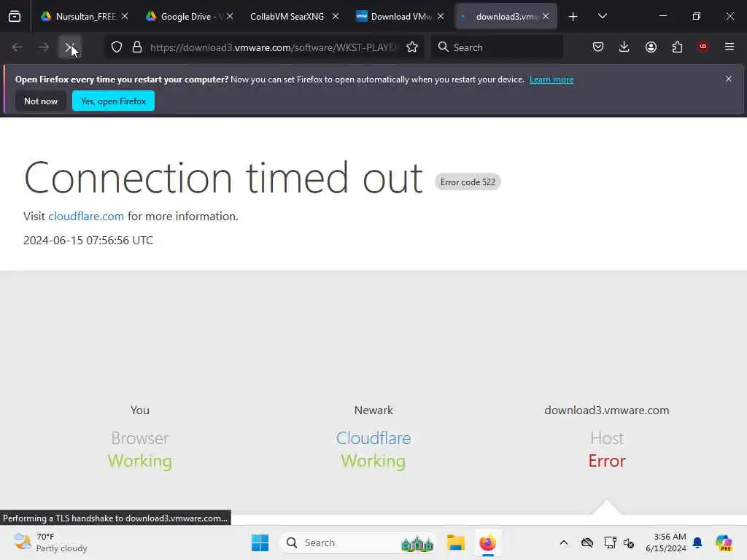Image resolution: width=747 pixels, height=560 pixels.
Task: Click the Windows taskbar Search box
Action: (x=358, y=542)
